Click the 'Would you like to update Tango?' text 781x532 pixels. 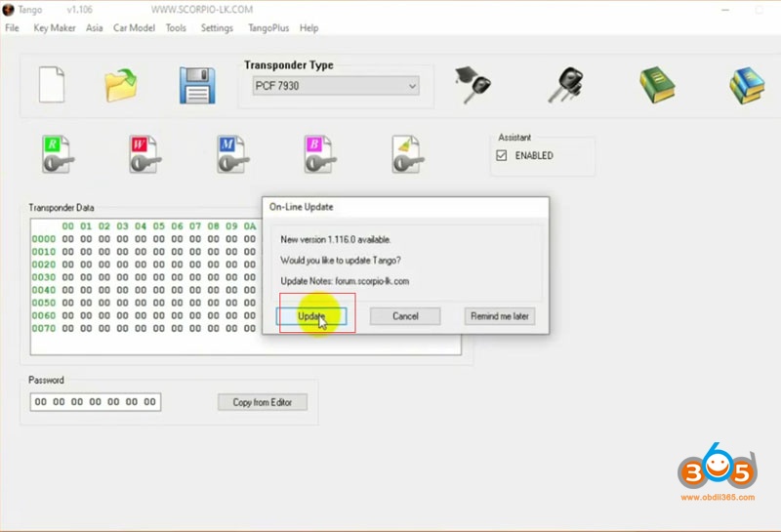pos(340,261)
